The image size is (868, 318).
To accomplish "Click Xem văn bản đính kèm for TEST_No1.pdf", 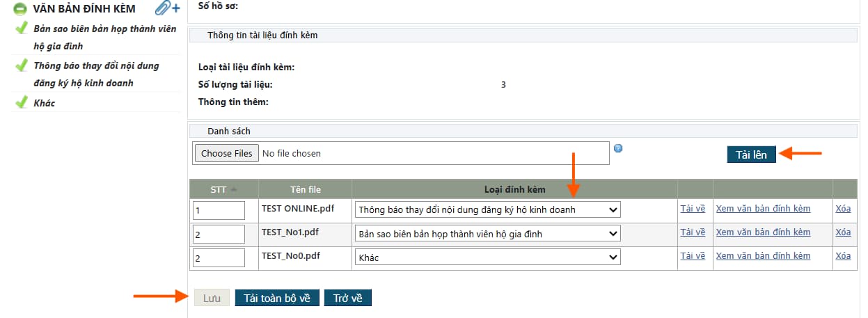I will pyautogui.click(x=763, y=232).
